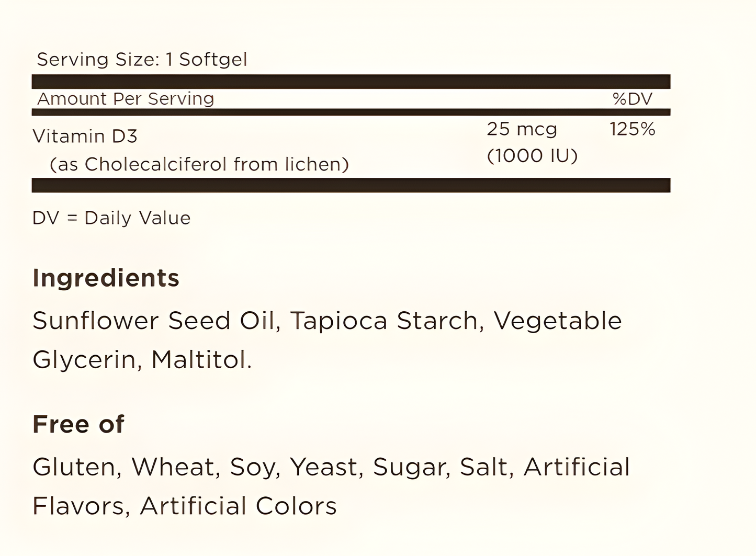756x556 pixels.
Task: Click Sunflower Seed Oil in ingredients
Action: pos(153,321)
